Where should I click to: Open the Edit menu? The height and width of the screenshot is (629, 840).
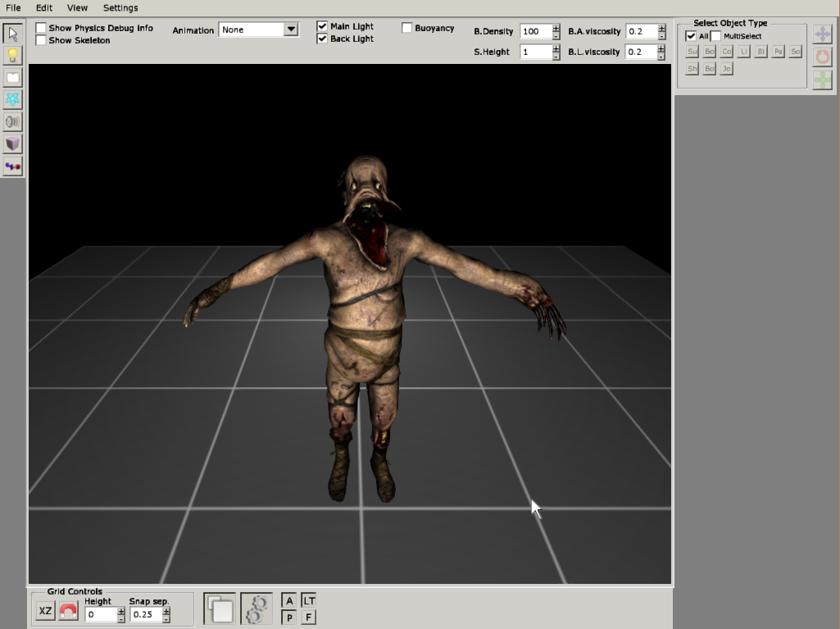pos(44,7)
